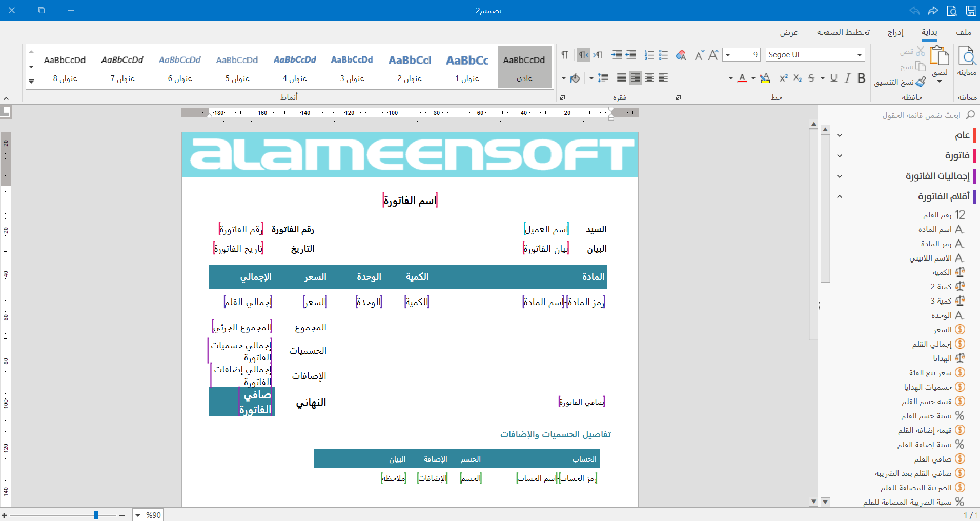980x521 pixels.
Task: Toggle right-to-left text direction
Action: pyautogui.click(x=584, y=55)
